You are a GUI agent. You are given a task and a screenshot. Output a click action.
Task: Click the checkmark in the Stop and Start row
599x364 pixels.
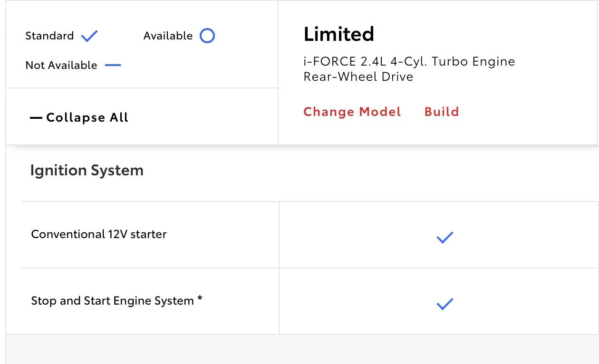444,304
